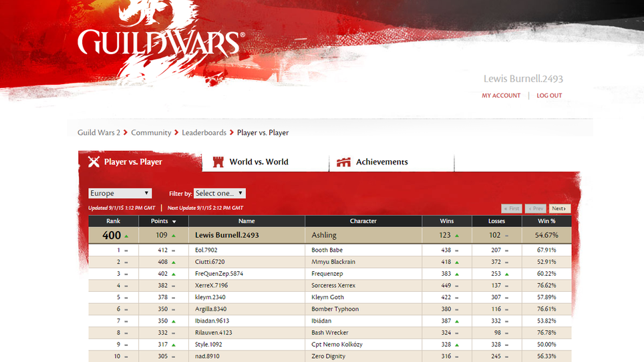Image resolution: width=644 pixels, height=362 pixels.
Task: Click Updated 9/1/15 1:12 PM GMT text
Action: pyautogui.click(x=122, y=208)
